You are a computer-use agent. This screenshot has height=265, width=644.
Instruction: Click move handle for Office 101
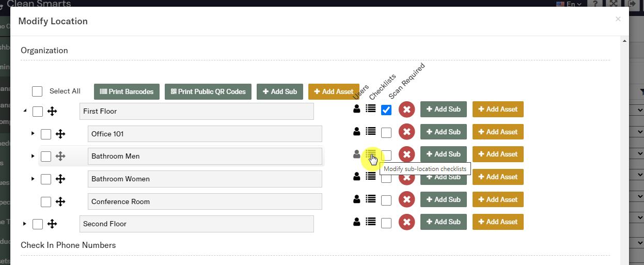(x=60, y=134)
